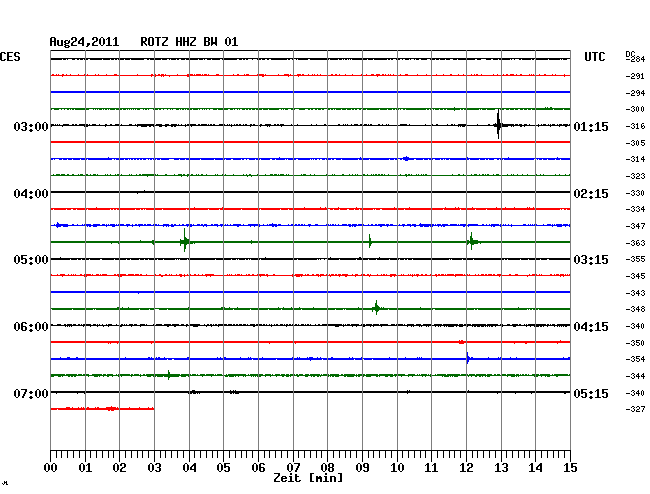Screen dimensions: 650x494
Task: Click the 01:15 UTC time label
Action: coord(591,126)
